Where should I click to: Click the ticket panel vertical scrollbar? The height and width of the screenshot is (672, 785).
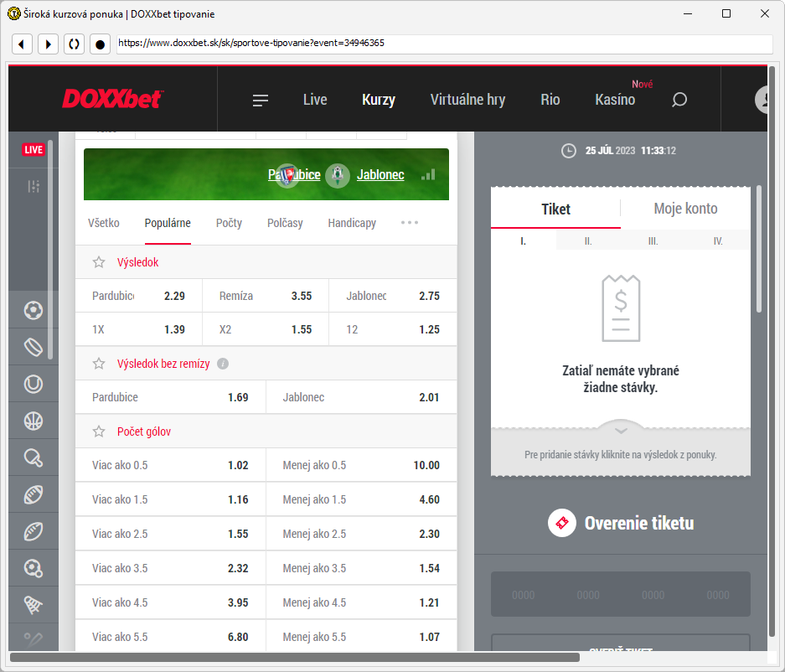[759, 249]
